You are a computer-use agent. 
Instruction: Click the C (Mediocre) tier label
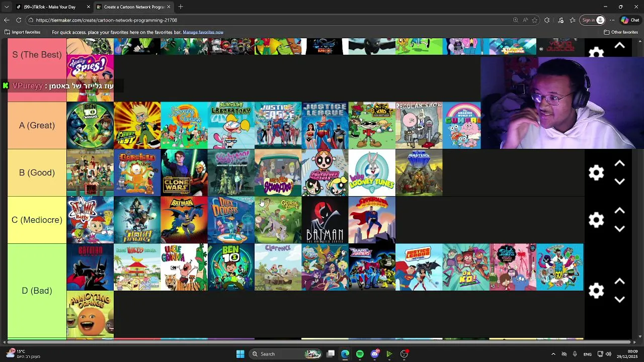[x=37, y=220]
